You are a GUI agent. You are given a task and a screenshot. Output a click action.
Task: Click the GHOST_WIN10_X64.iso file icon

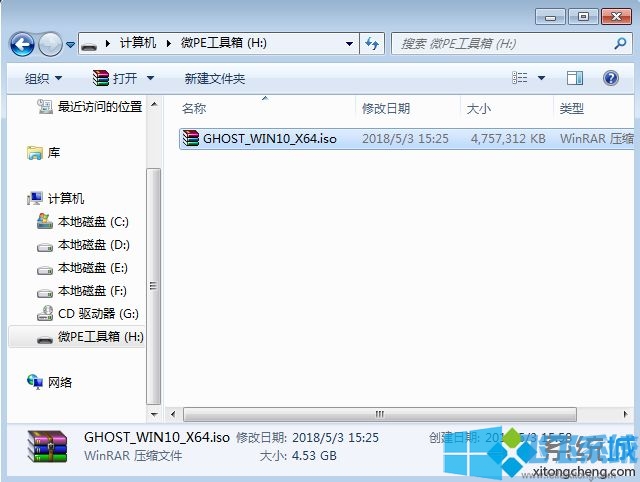pos(190,139)
